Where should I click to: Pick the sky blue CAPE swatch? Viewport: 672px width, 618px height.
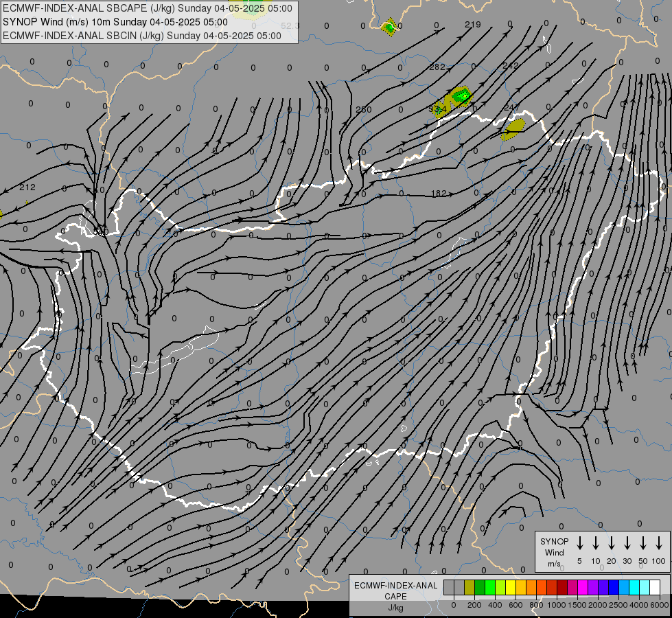[x=624, y=587]
